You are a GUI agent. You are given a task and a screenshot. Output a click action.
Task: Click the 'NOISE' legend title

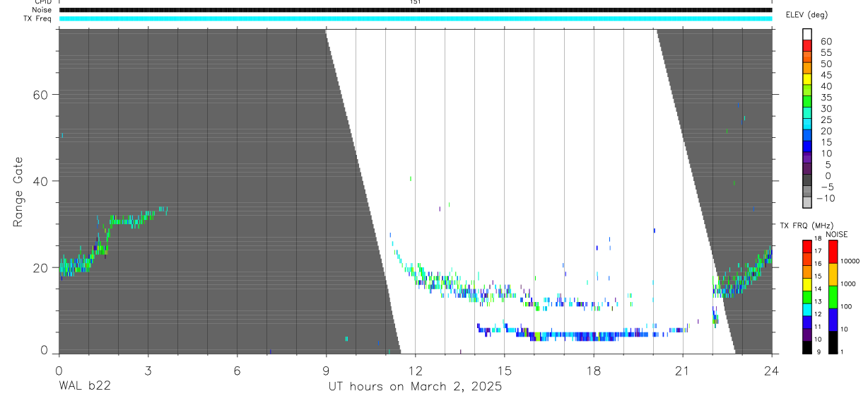click(836, 235)
